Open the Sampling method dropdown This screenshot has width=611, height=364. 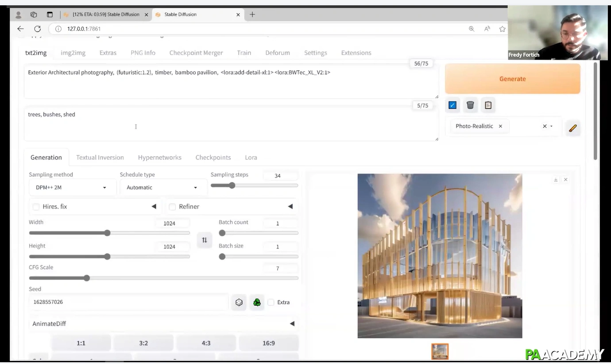(71, 188)
